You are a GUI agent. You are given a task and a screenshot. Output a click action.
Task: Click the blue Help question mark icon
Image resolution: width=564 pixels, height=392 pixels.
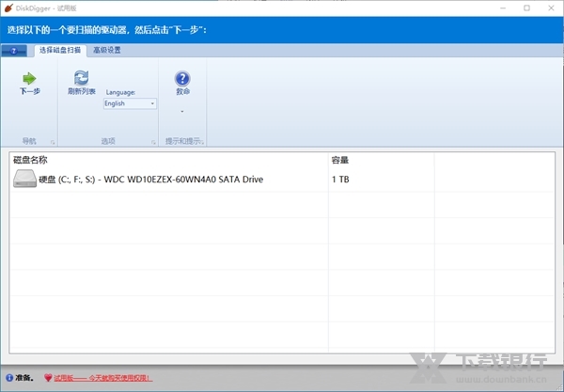tap(182, 78)
